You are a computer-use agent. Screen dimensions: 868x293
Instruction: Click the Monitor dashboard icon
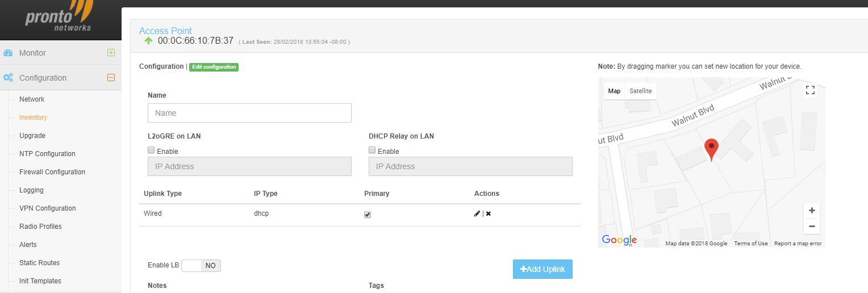pyautogui.click(x=8, y=53)
